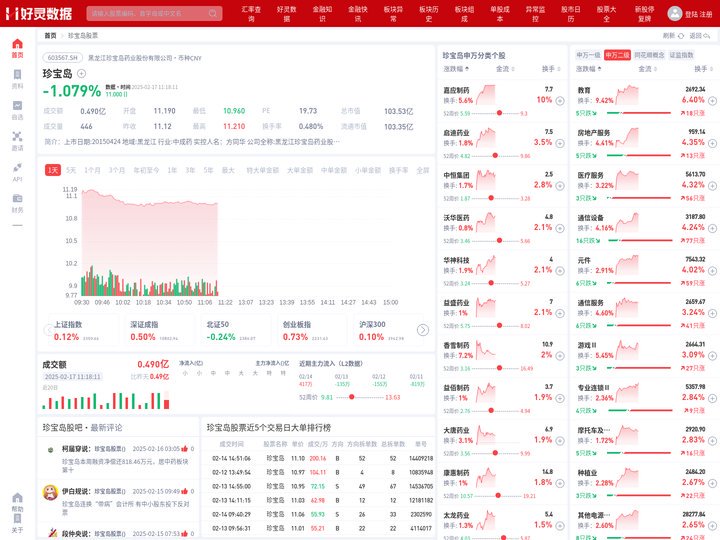This screenshot has width=720, height=540.
Task: Select the 3年 chart range
Action: click(x=190, y=170)
